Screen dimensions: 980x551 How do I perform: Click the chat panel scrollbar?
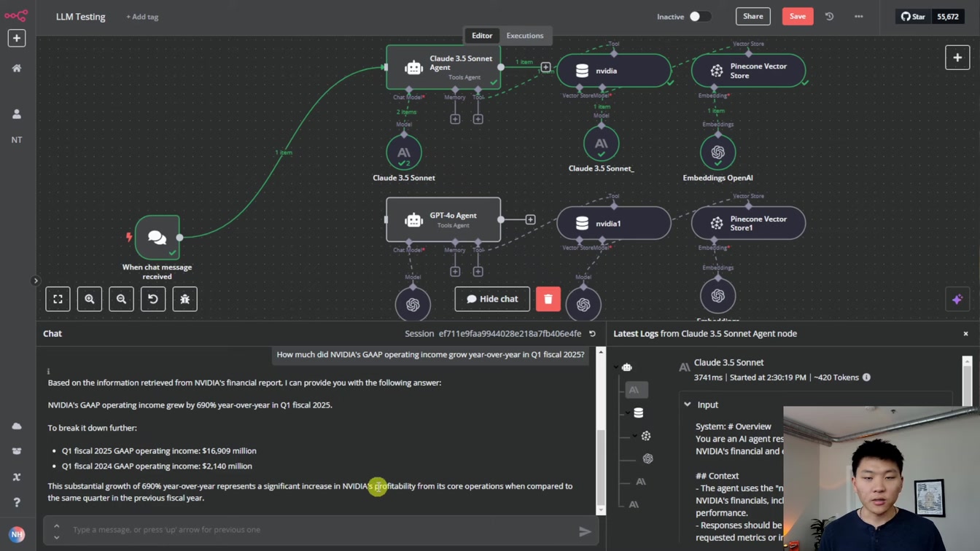click(601, 466)
